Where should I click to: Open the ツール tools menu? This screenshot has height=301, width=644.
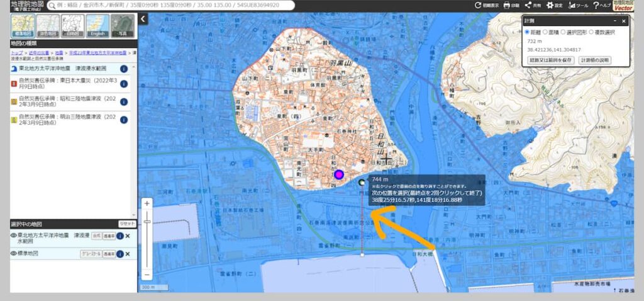[x=578, y=6]
